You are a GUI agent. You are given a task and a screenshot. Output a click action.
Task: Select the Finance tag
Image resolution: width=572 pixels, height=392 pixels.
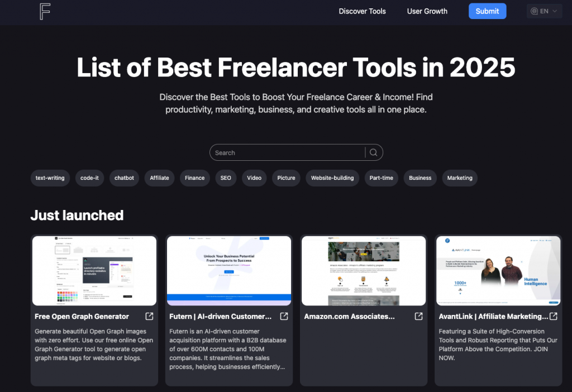click(x=194, y=178)
